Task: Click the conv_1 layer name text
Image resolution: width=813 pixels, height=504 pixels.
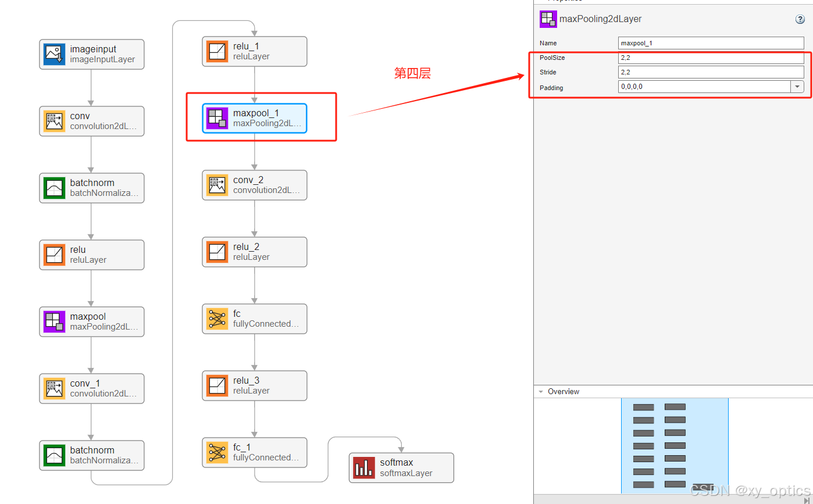Action: tap(85, 383)
